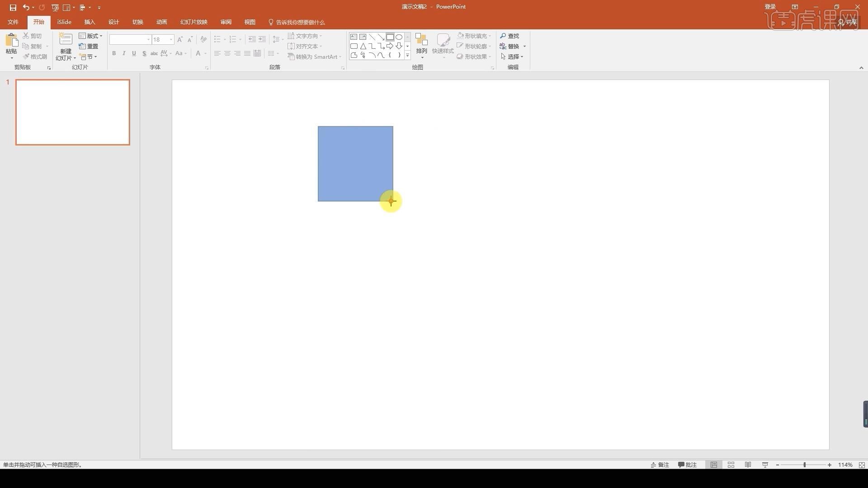
Task: Open the Insert (插入) ribbon tab
Action: [90, 22]
